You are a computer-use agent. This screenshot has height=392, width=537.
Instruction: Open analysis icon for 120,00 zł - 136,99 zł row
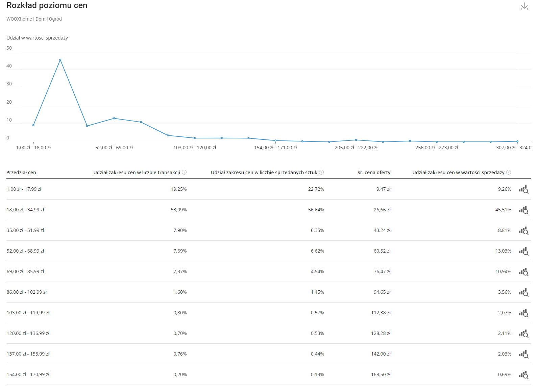[524, 334]
